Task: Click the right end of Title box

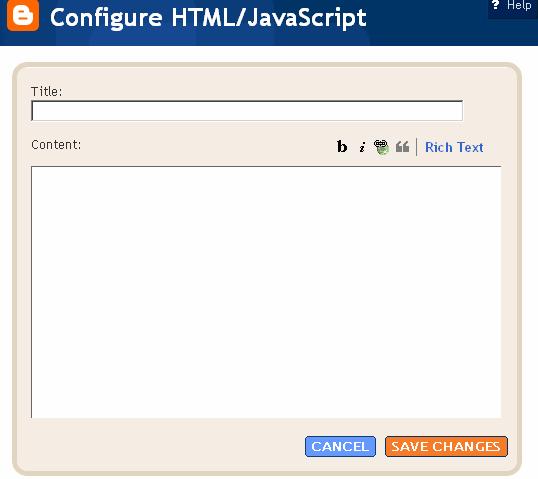Action: coord(456,110)
